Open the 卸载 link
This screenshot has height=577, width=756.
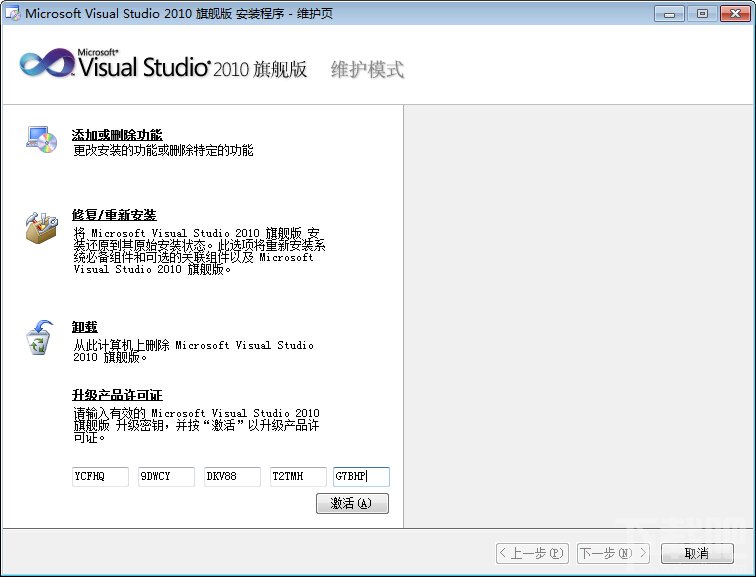[x=85, y=327]
